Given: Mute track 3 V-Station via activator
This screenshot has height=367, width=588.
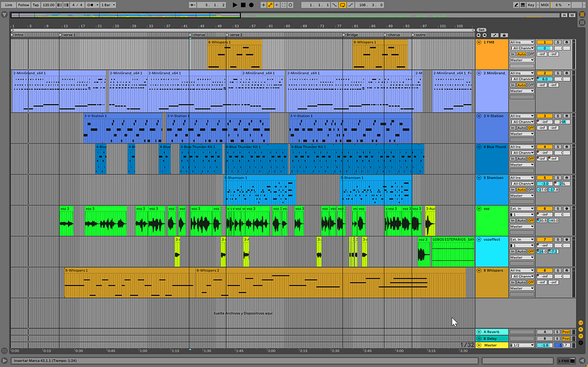Looking at the screenshot, I should (545, 116).
